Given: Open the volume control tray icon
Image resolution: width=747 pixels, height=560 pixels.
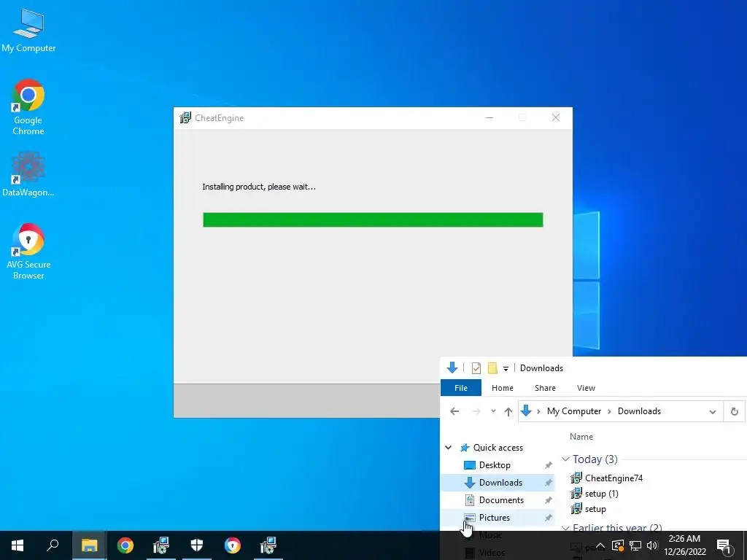Looking at the screenshot, I should pos(652,545).
